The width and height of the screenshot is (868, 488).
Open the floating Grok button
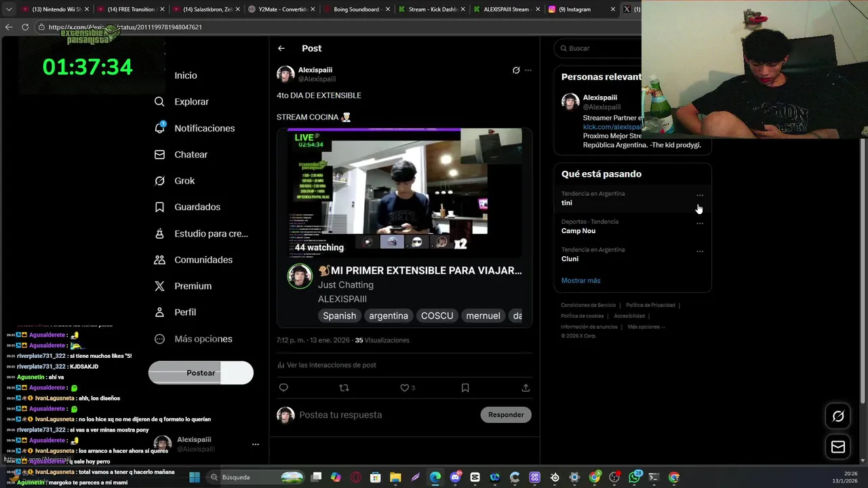(838, 416)
